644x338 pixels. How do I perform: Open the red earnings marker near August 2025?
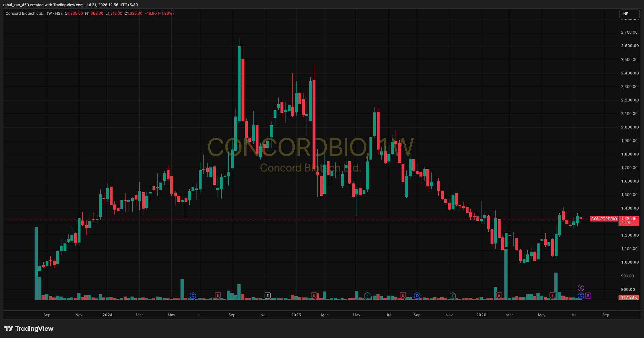[x=403, y=295]
